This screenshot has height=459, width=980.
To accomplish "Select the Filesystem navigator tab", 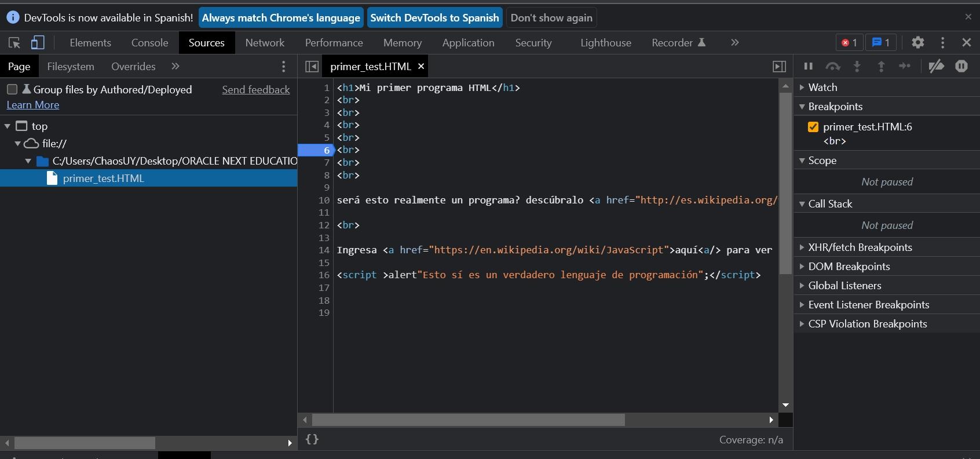I will pyautogui.click(x=71, y=66).
